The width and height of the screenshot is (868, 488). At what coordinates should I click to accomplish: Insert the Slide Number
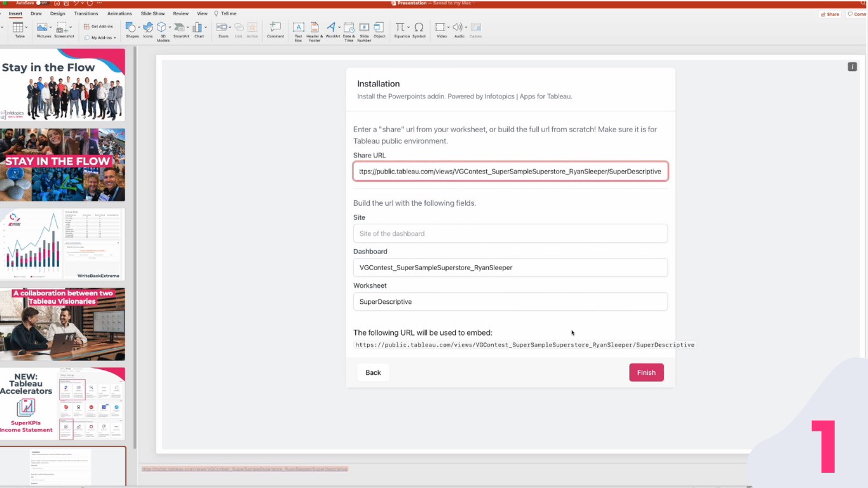[x=364, y=31]
